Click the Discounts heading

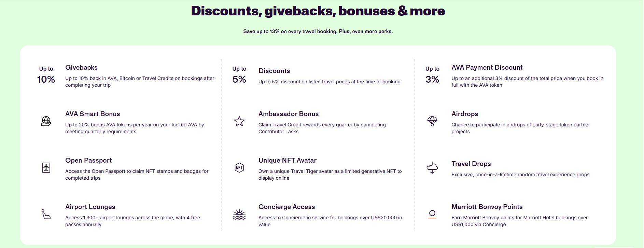274,71
